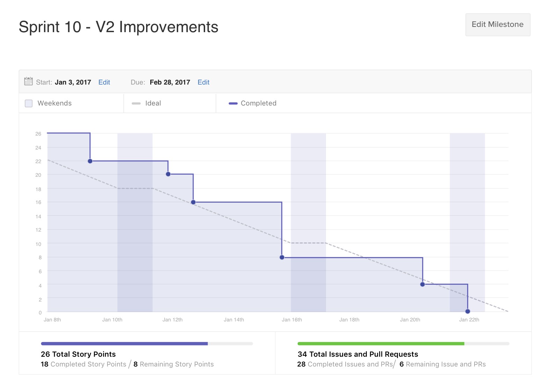Click the Edit Milestone button

[x=498, y=24]
